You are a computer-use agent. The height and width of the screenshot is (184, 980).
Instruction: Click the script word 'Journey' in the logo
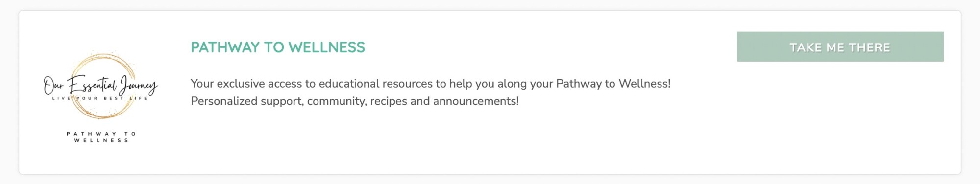coord(139,85)
